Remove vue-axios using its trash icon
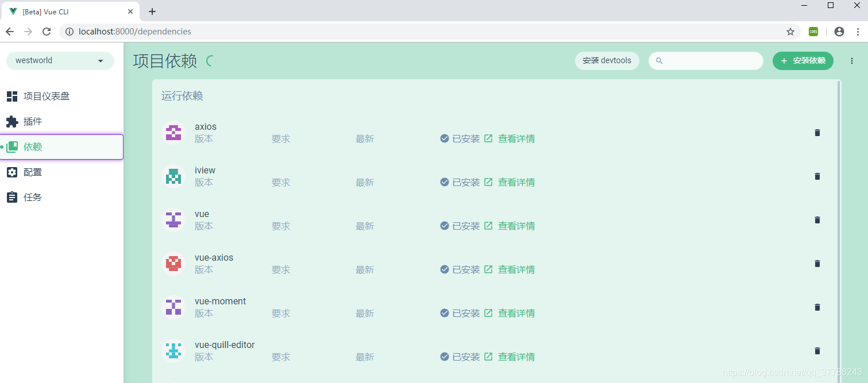The height and width of the screenshot is (383, 868). [x=817, y=264]
